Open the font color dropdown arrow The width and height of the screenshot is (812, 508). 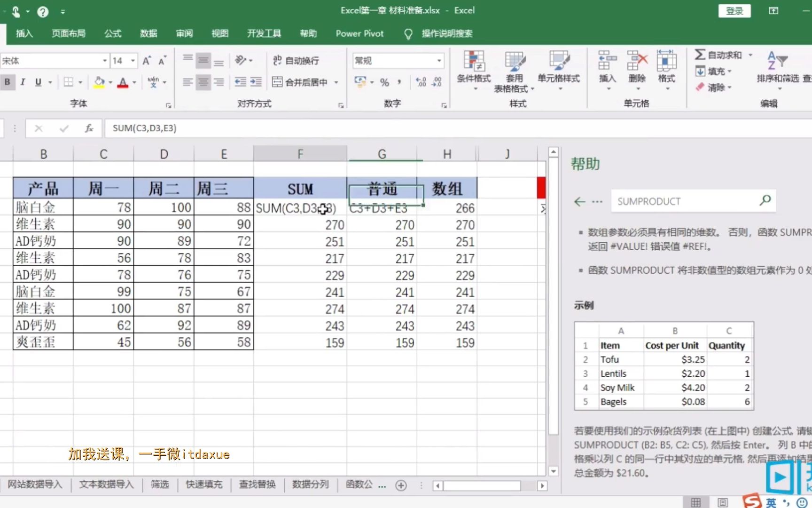point(134,82)
